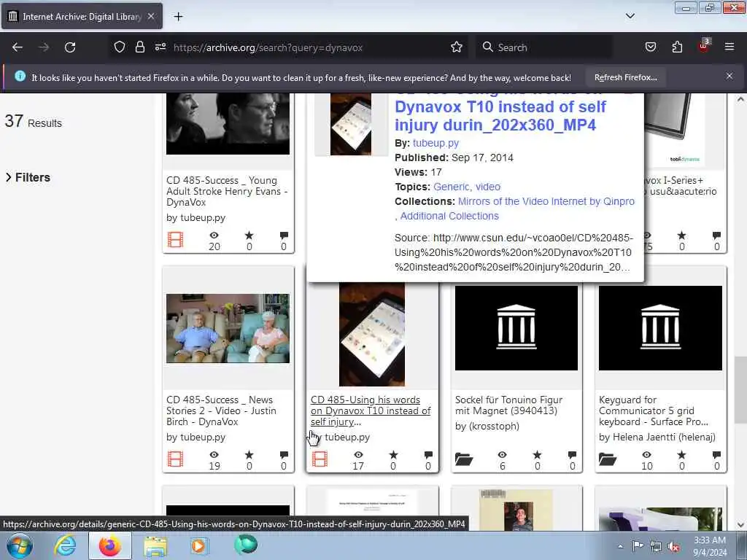Image resolution: width=747 pixels, height=560 pixels.
Task: Open the red extension badge icon
Action: click(704, 46)
